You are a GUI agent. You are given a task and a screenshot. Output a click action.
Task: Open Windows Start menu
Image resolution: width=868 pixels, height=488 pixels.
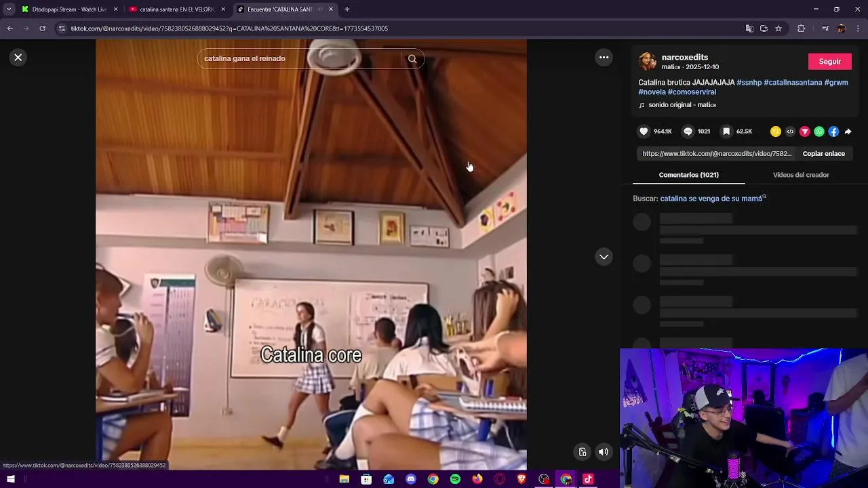coord(11,479)
